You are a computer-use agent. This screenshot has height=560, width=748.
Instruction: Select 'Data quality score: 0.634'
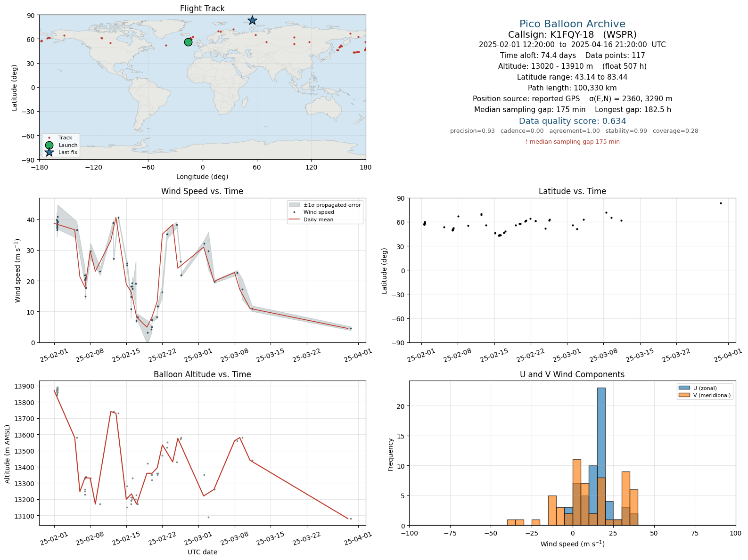click(x=572, y=121)
